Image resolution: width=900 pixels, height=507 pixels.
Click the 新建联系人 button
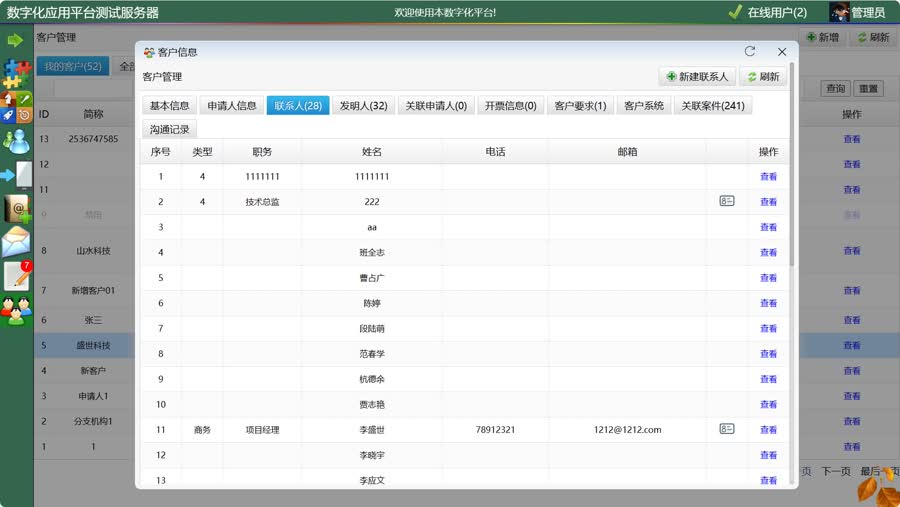point(697,77)
